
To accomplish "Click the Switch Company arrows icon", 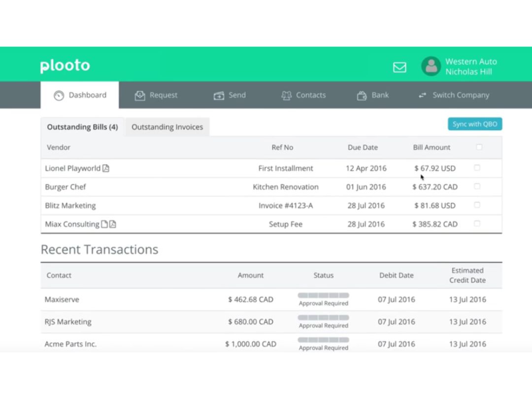I will pos(423,96).
